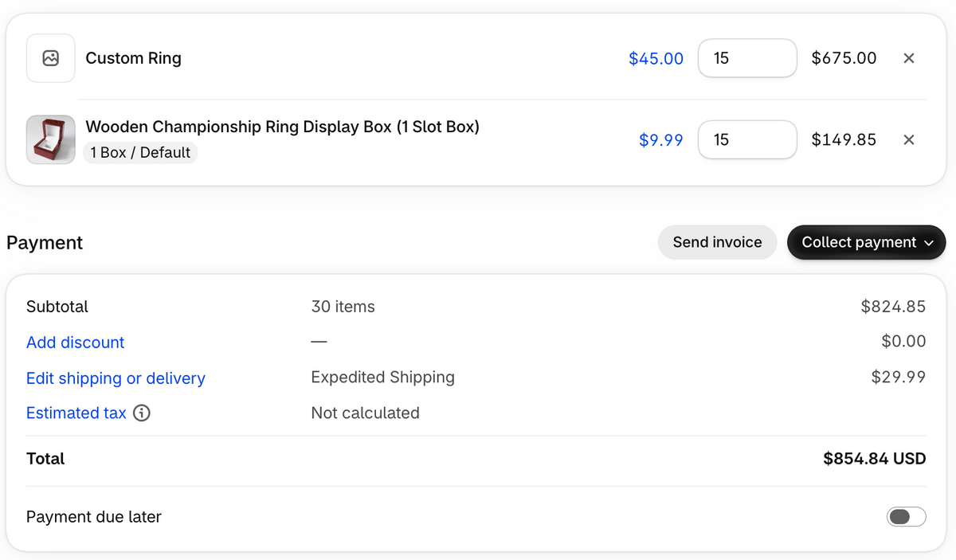Click the $675.00 line total
Viewport: 956px width, 560px height.
click(x=844, y=58)
